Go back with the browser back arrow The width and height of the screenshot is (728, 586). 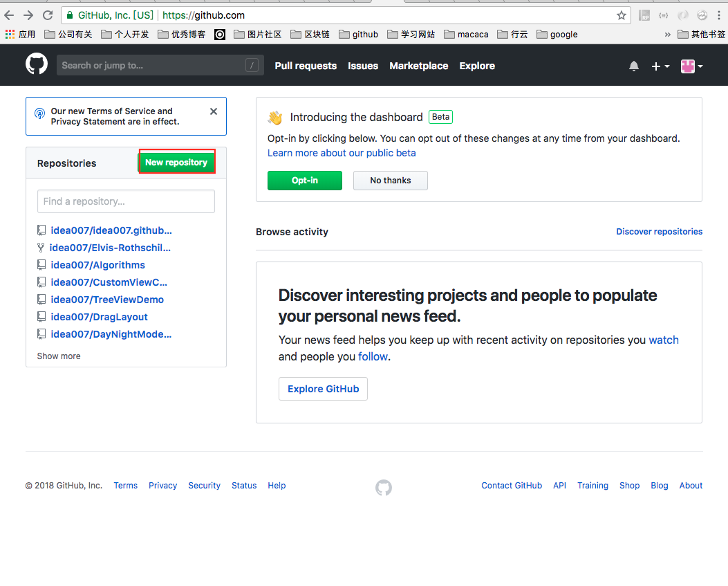click(x=9, y=15)
